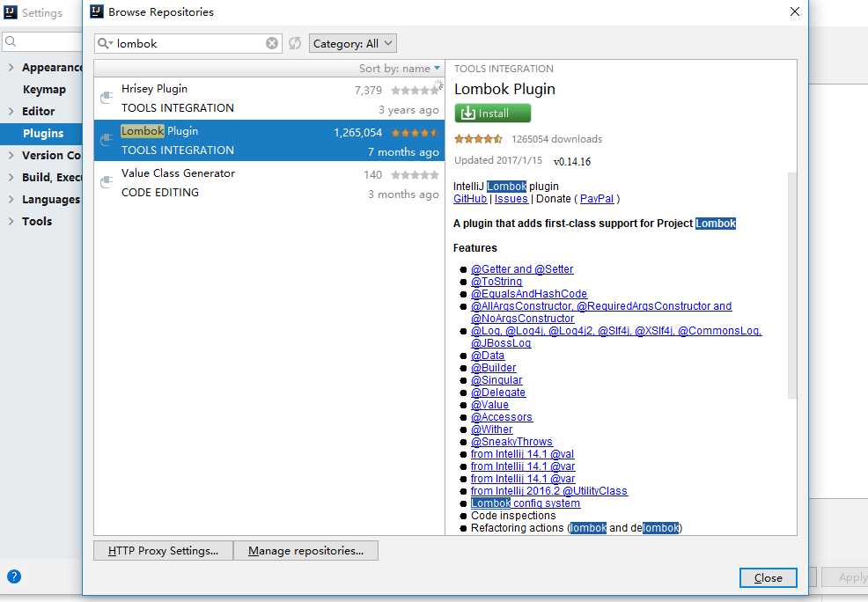Image resolution: width=868 pixels, height=602 pixels.
Task: Select Keymap in Settings sidebar
Action: (44, 90)
